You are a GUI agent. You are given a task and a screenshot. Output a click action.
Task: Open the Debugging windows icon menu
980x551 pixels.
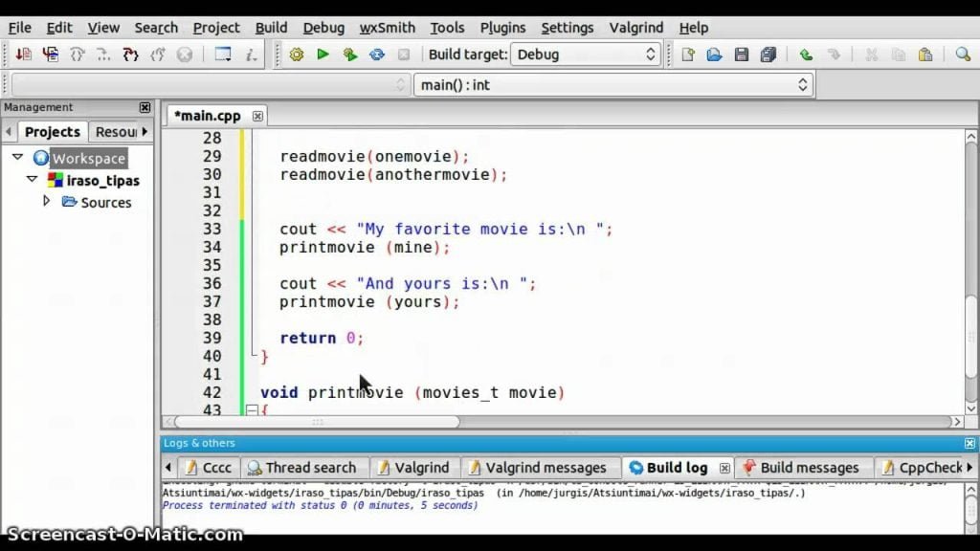[223, 55]
